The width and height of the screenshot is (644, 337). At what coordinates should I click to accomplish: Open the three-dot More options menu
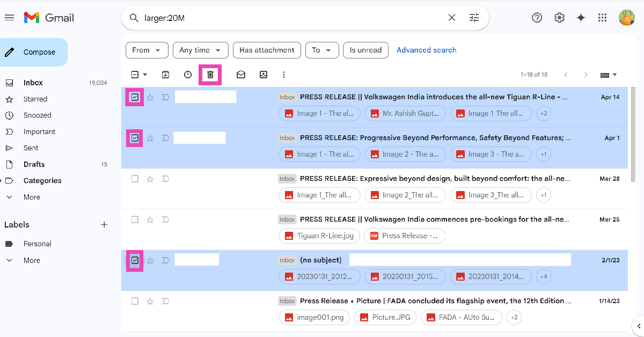click(284, 75)
